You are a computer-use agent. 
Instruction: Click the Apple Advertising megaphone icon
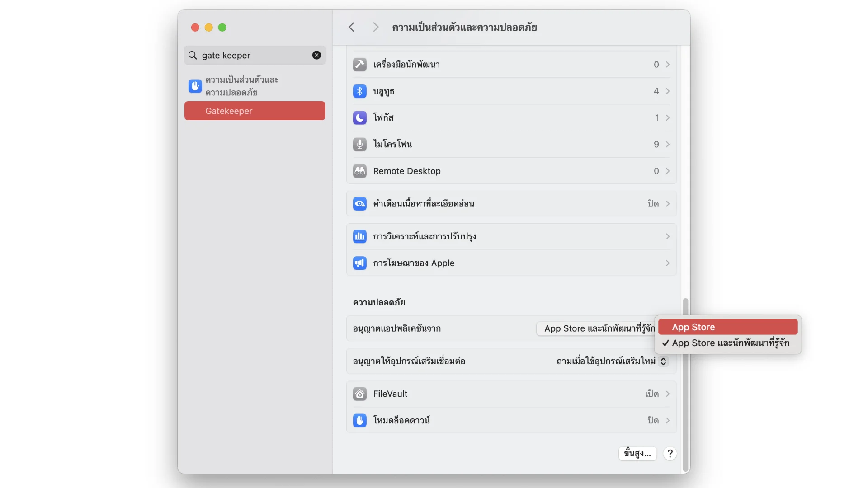coord(359,263)
